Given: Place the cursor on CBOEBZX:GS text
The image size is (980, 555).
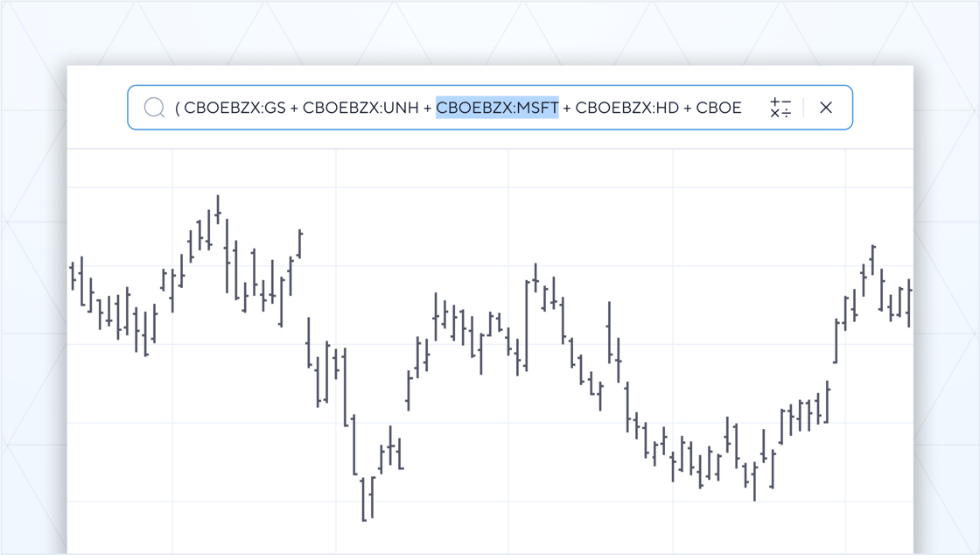Looking at the screenshot, I should coord(234,108).
